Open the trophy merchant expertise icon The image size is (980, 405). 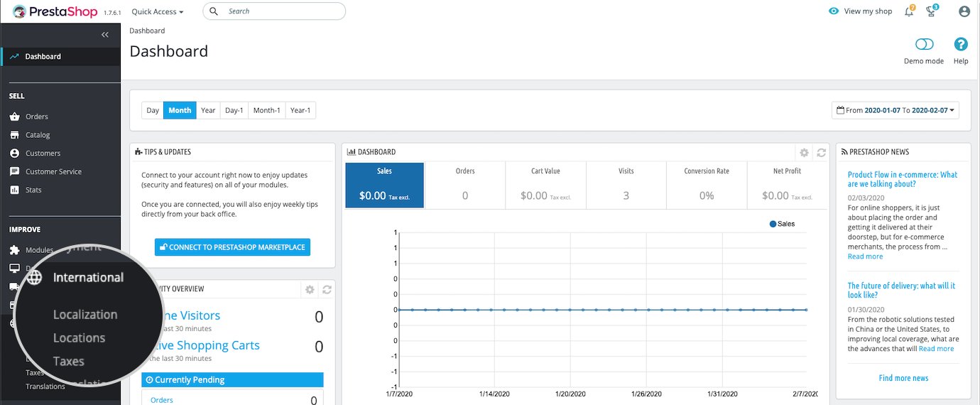pyautogui.click(x=932, y=11)
